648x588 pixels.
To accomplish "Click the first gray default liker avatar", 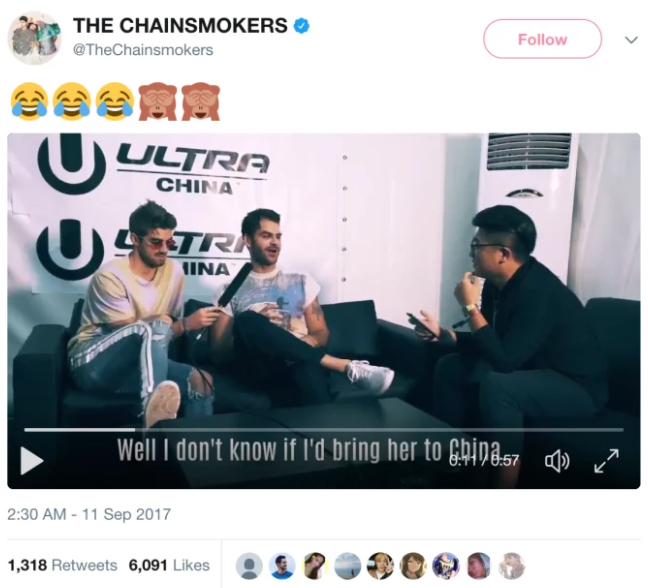I will [x=249, y=566].
